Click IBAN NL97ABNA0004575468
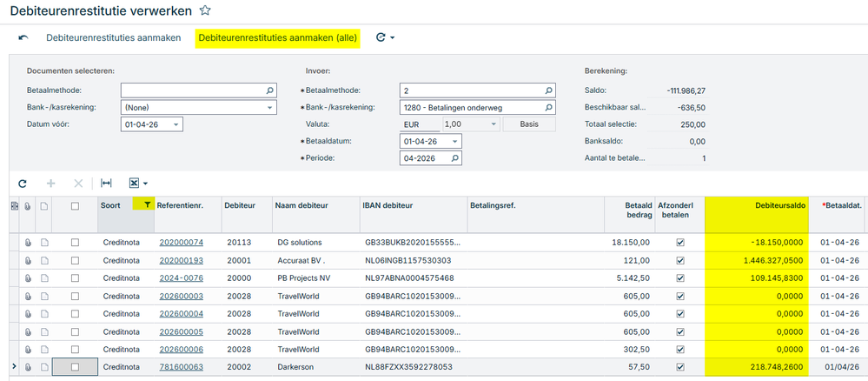This screenshot has width=868, height=381. [x=408, y=277]
